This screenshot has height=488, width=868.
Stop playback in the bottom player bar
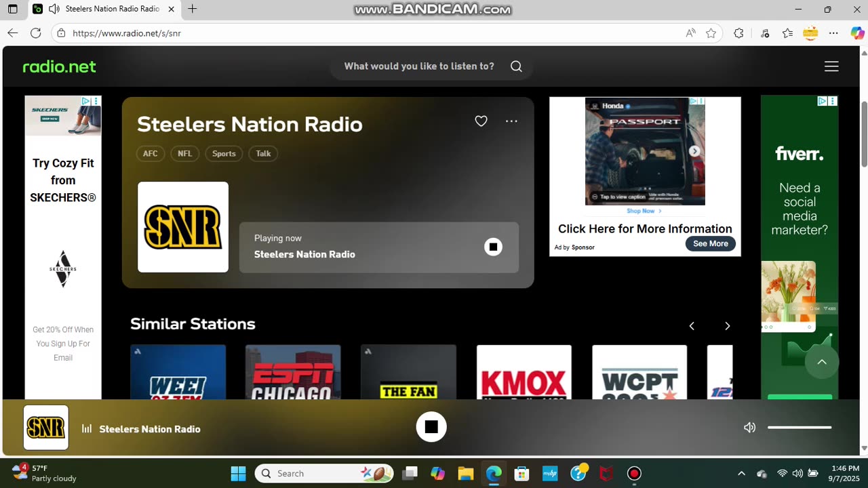pos(431,427)
